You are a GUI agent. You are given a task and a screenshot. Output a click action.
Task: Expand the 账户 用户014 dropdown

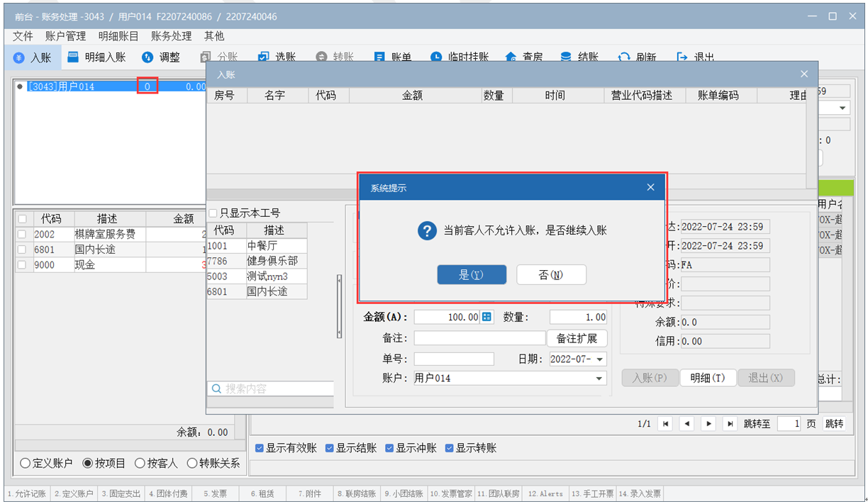click(x=599, y=379)
